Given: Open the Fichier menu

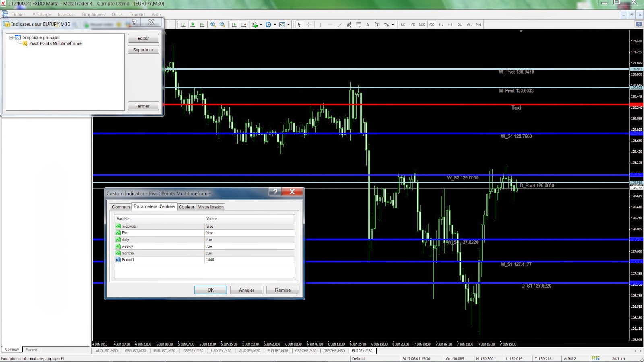Looking at the screenshot, I should 18,14.
